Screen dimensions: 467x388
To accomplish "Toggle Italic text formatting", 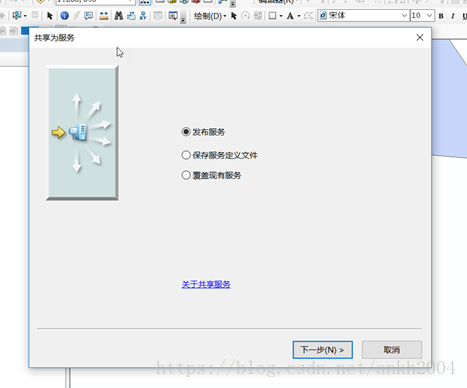I will (x=453, y=16).
